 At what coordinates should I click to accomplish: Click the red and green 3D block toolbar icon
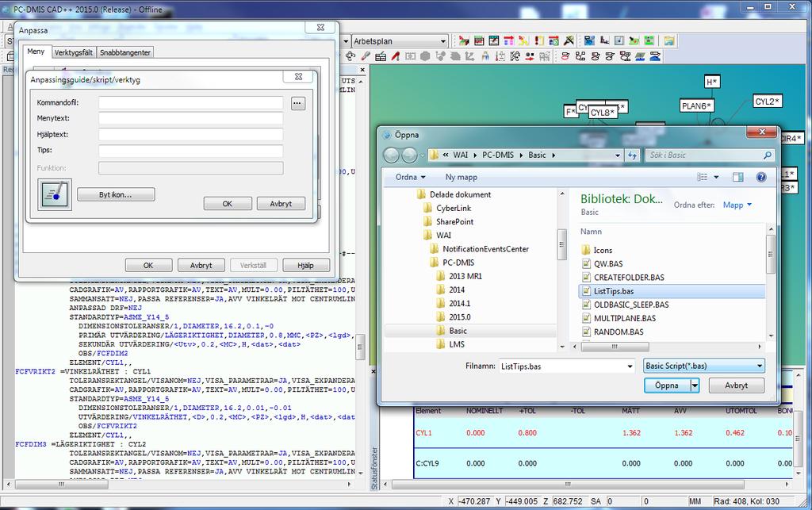464,40
